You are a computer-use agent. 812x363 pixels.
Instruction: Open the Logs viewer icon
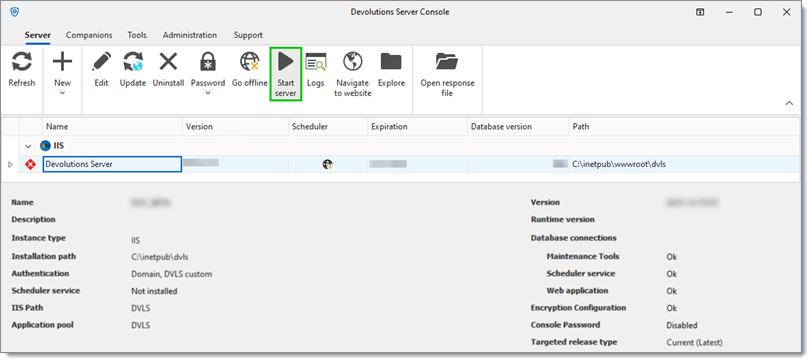(315, 62)
